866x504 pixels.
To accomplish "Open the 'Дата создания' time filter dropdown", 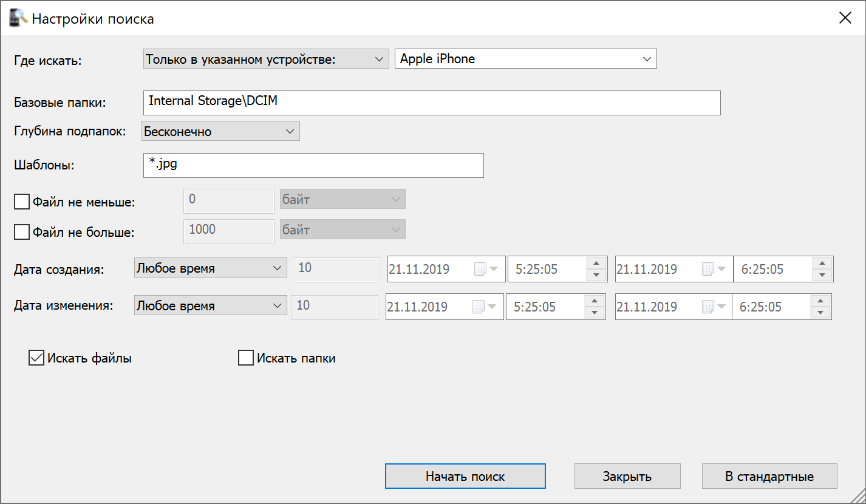I will pos(278,267).
